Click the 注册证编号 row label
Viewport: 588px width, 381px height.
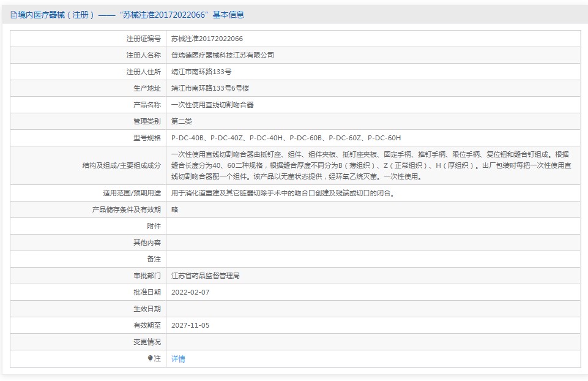coord(144,39)
